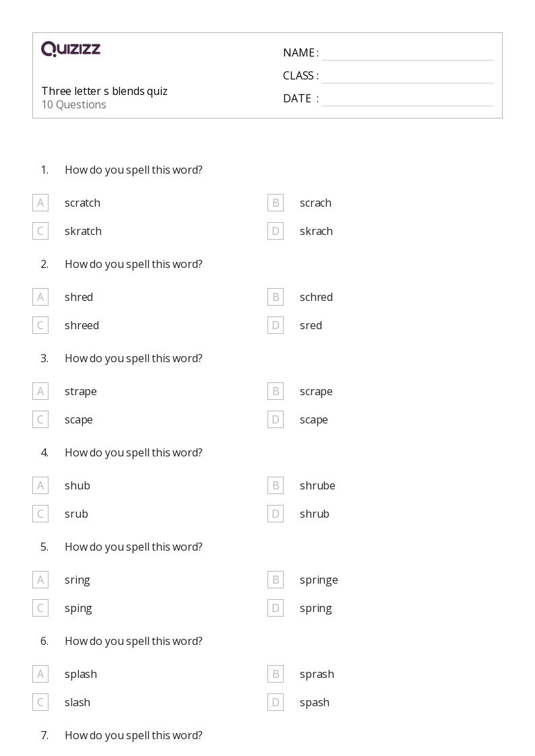Choose checkbox A for 'splash'

(x=40, y=674)
